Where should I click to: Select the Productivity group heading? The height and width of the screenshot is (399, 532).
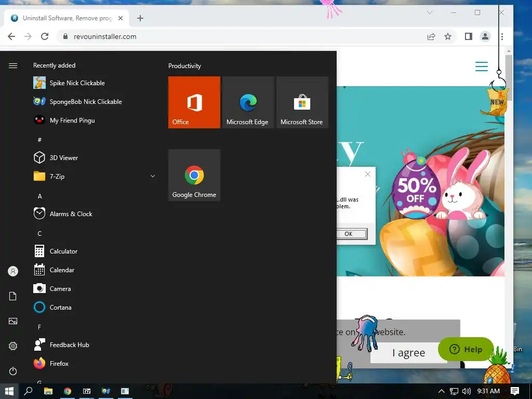(184, 66)
